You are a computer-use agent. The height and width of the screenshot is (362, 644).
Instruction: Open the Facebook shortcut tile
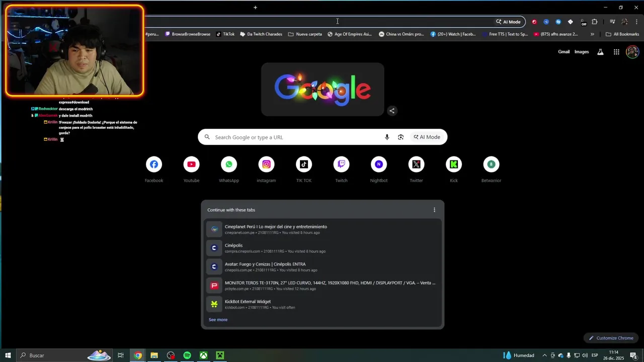[x=154, y=169]
